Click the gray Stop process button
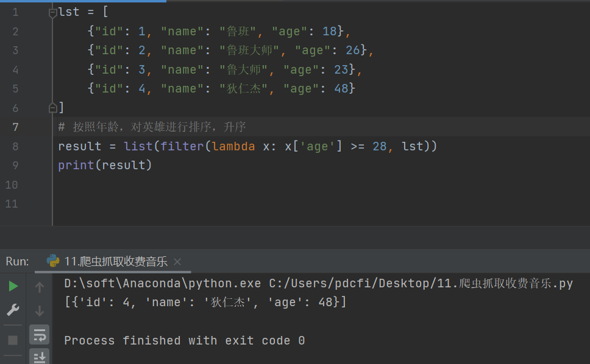The image size is (590, 364). [13, 340]
